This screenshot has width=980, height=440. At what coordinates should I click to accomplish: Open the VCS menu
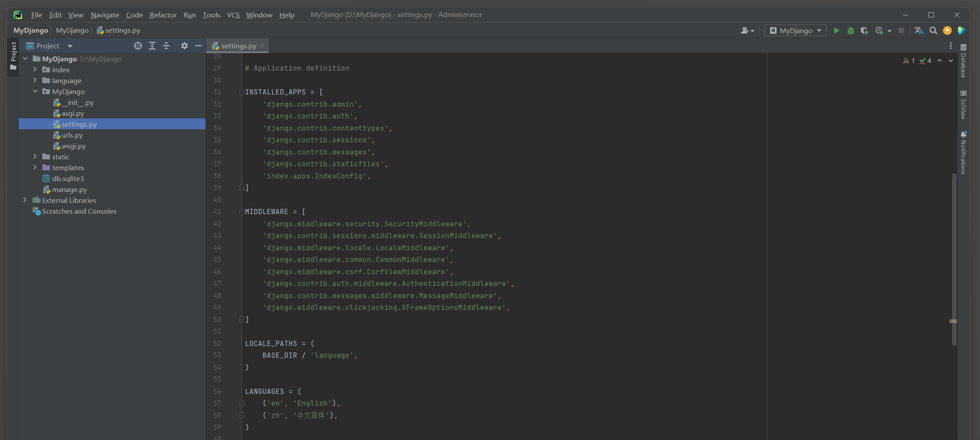point(233,15)
